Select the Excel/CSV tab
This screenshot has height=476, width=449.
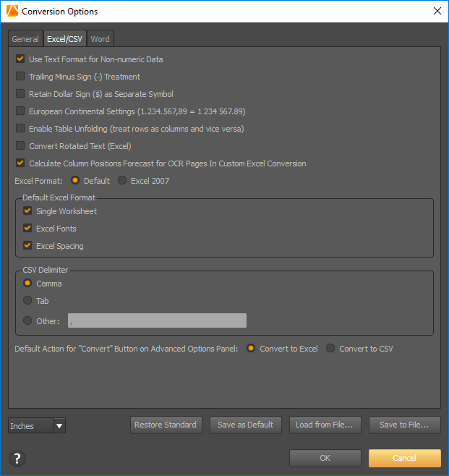click(65, 39)
